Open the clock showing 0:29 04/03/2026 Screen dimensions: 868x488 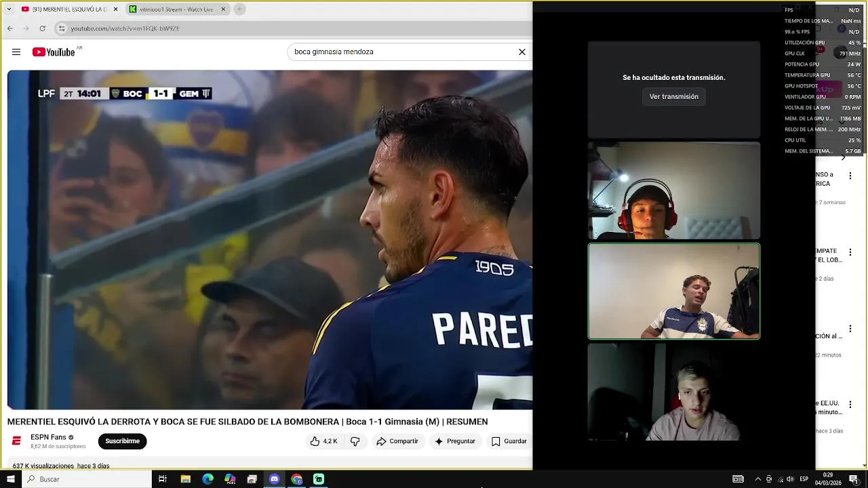click(x=828, y=479)
